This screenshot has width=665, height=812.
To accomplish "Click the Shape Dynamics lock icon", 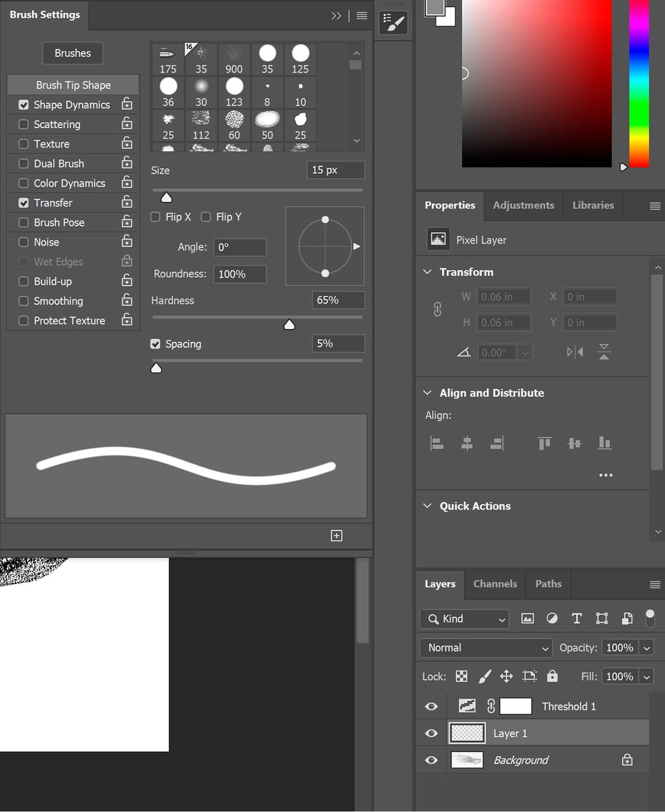I will click(127, 105).
